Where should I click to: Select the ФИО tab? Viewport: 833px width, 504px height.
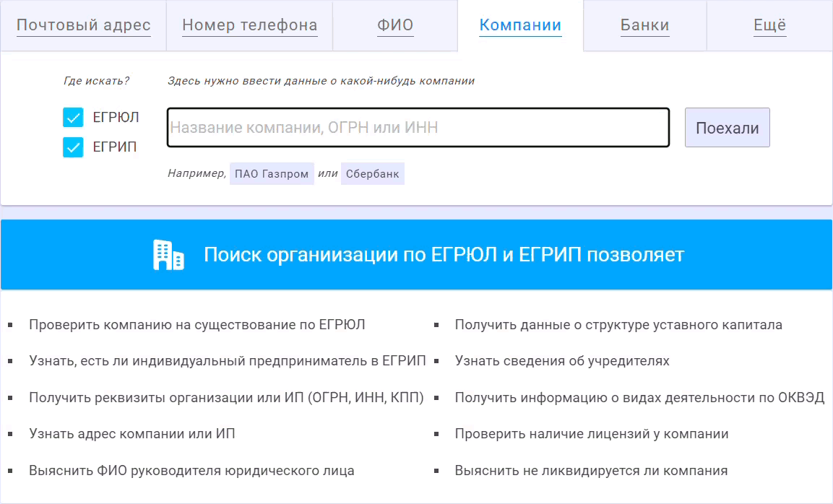[395, 26]
